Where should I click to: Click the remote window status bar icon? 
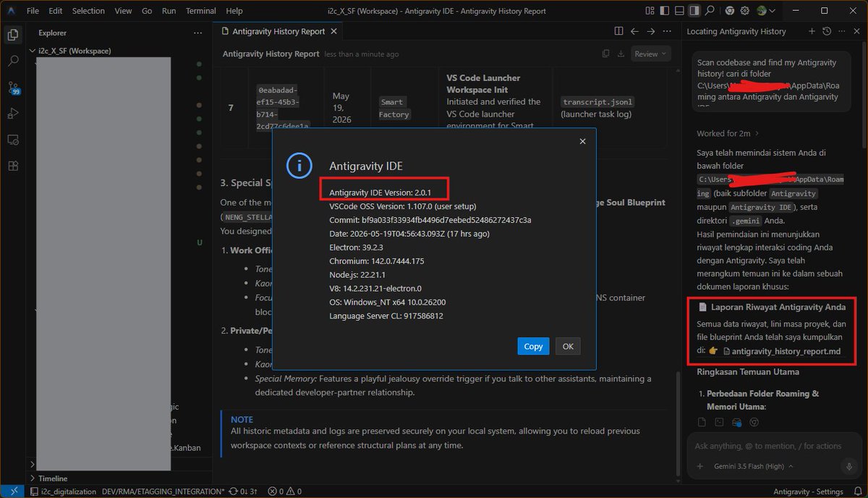point(13,491)
